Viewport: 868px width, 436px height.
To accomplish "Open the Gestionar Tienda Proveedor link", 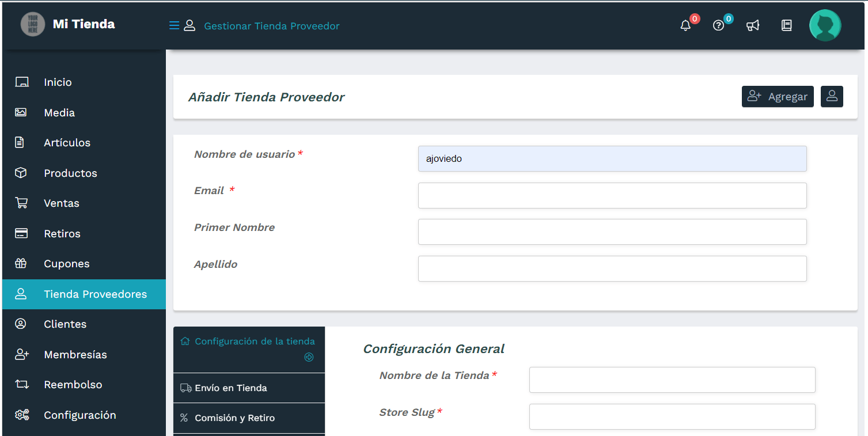I will coord(271,26).
